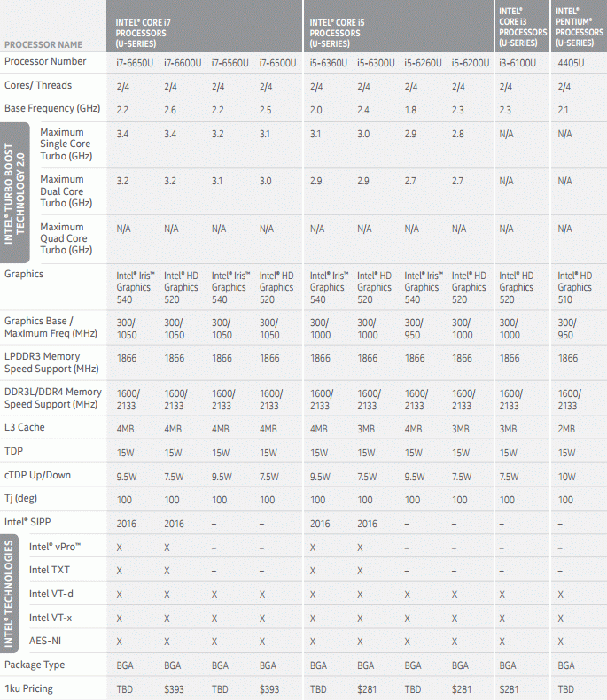Click the Cores/ Threads row label
This screenshot has height=700, width=607.
pyautogui.click(x=38, y=85)
